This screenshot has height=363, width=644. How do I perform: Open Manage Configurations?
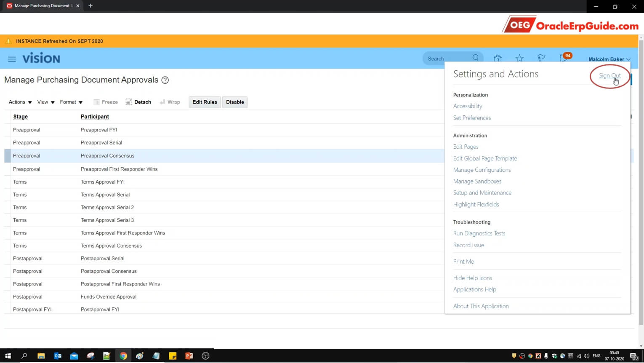(x=482, y=170)
